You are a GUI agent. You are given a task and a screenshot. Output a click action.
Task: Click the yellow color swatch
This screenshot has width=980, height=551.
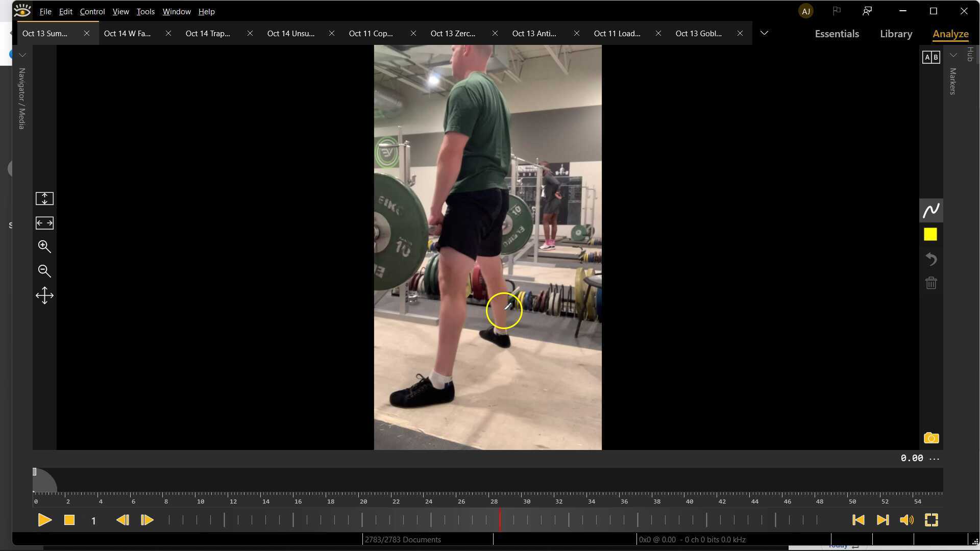point(931,234)
